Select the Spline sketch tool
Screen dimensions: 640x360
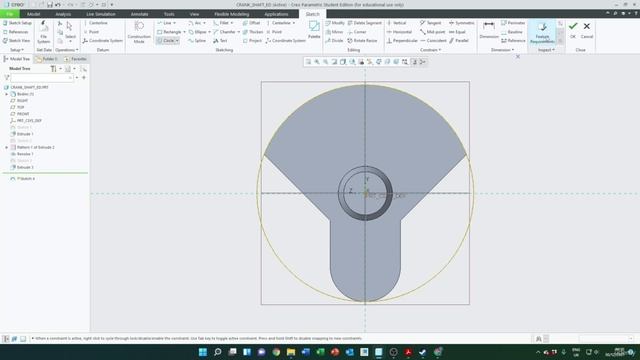tap(197, 41)
